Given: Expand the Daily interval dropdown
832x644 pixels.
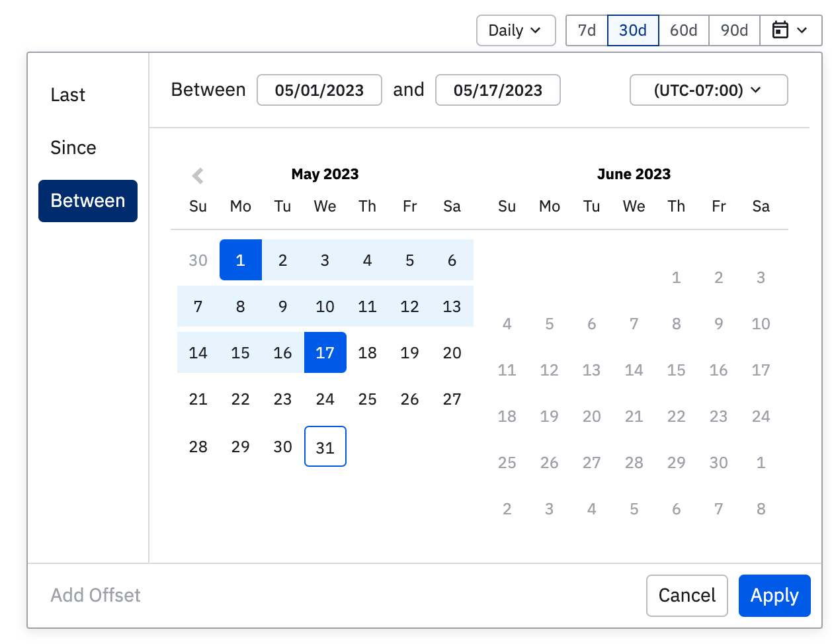Looking at the screenshot, I should pos(515,30).
